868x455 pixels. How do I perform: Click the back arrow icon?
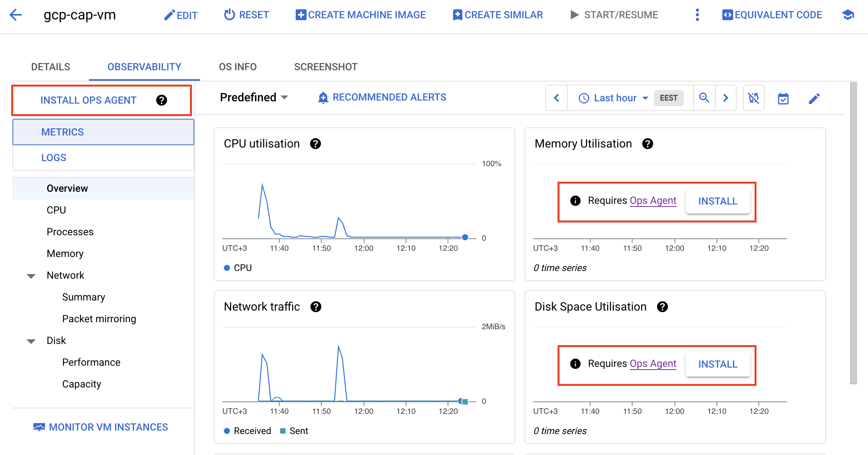point(16,15)
